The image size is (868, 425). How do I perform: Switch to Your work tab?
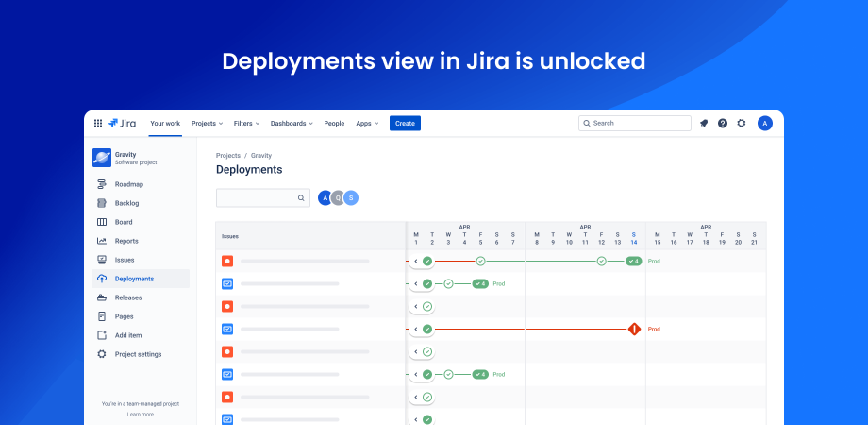click(165, 123)
